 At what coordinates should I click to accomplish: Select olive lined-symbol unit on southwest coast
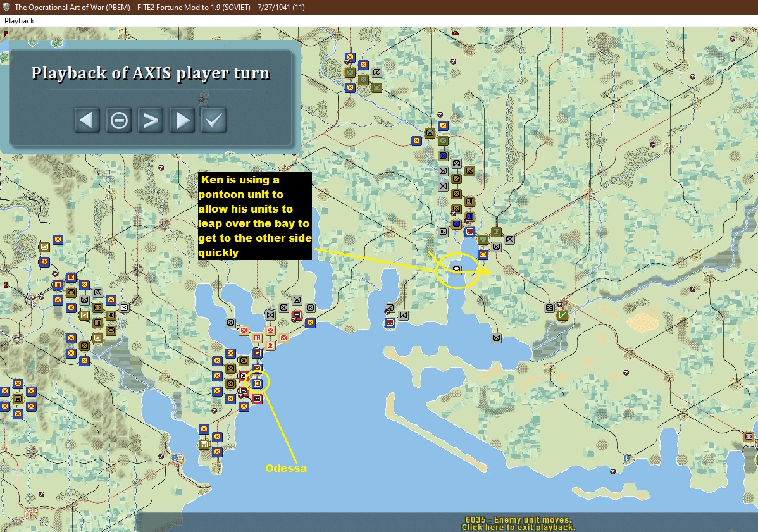click(x=204, y=444)
